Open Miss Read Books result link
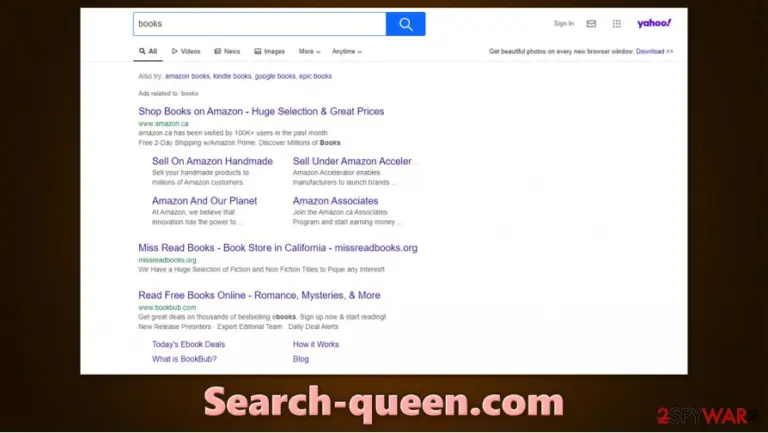This screenshot has height=433, width=768. (x=278, y=248)
